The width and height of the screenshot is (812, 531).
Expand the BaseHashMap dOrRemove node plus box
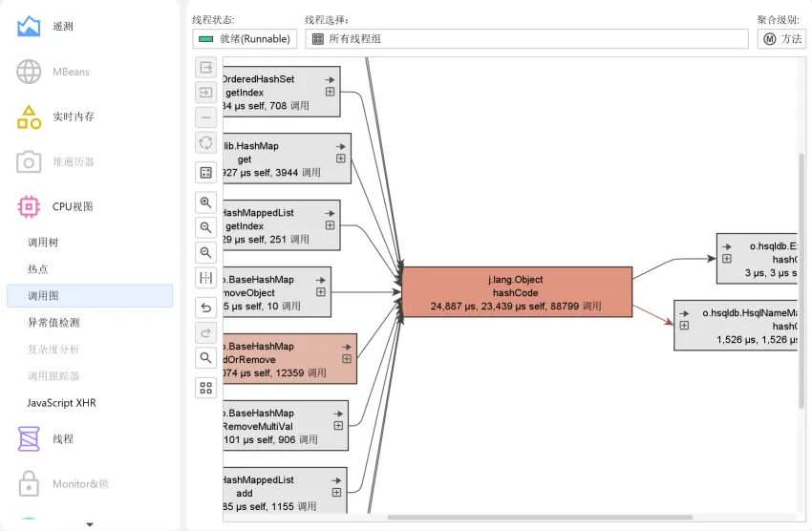pyautogui.click(x=347, y=359)
